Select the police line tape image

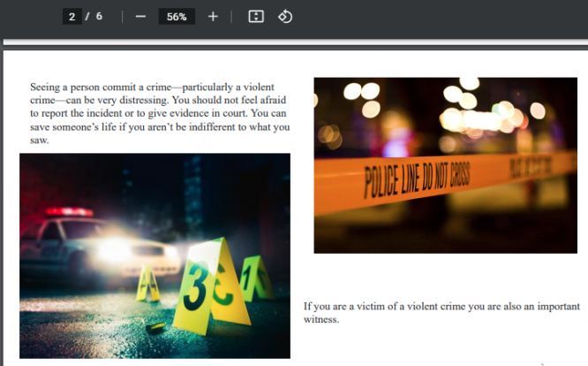446,165
